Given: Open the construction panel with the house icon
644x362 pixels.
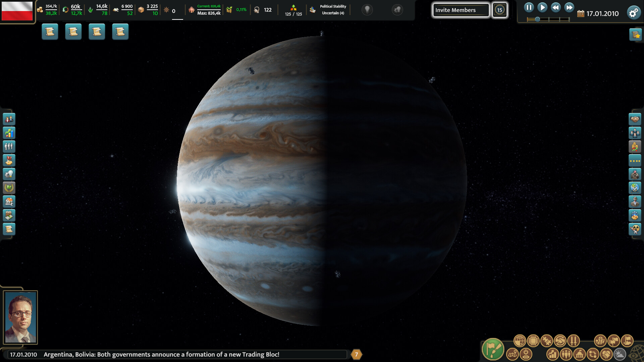Looking at the screenshot, I should [x=9, y=201].
